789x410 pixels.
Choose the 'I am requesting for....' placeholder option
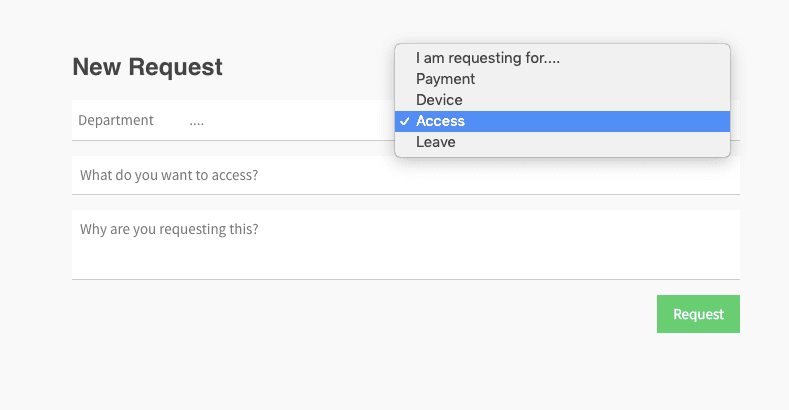pos(488,58)
